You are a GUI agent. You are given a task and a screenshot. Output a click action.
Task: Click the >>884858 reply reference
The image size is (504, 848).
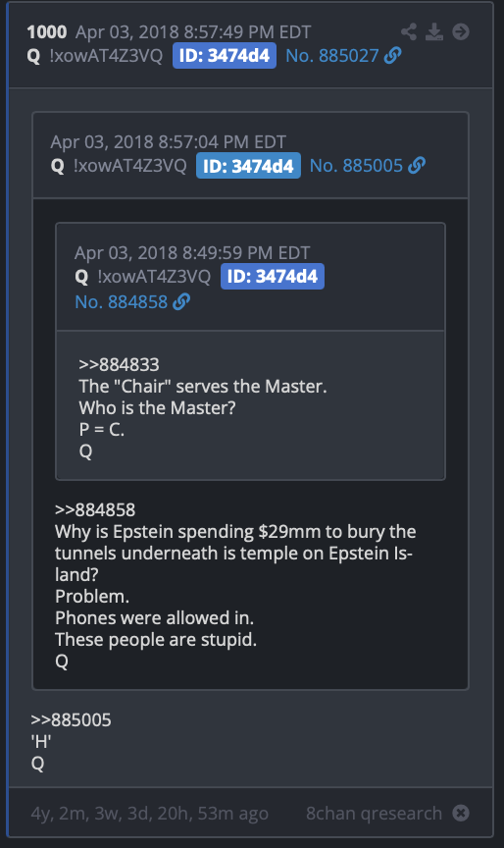(95, 509)
